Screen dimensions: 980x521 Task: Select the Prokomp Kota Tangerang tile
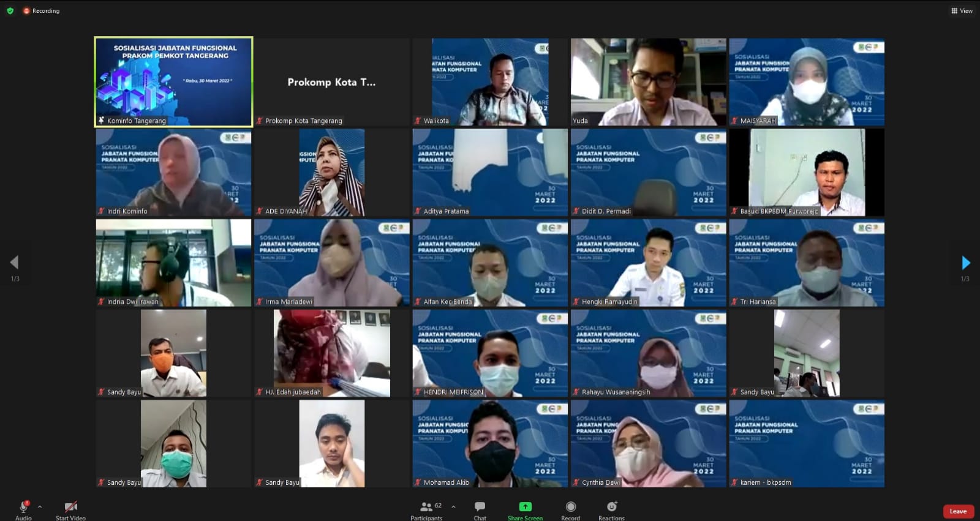pos(331,81)
